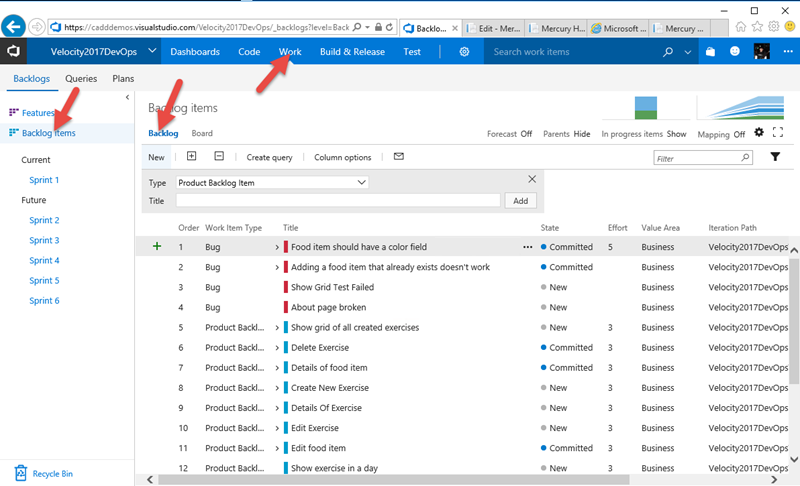Image resolution: width=800 pixels, height=486 pixels.
Task: Click Create query
Action: tap(269, 157)
